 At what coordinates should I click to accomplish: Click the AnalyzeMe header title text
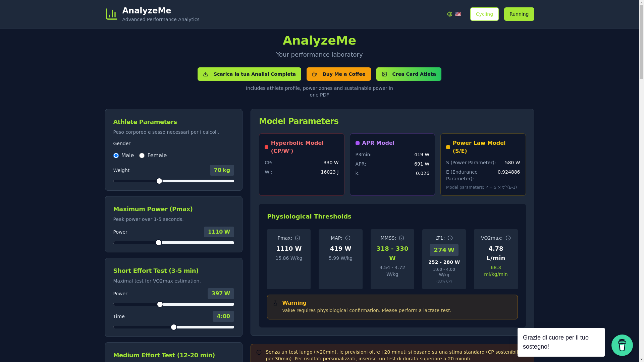click(147, 11)
